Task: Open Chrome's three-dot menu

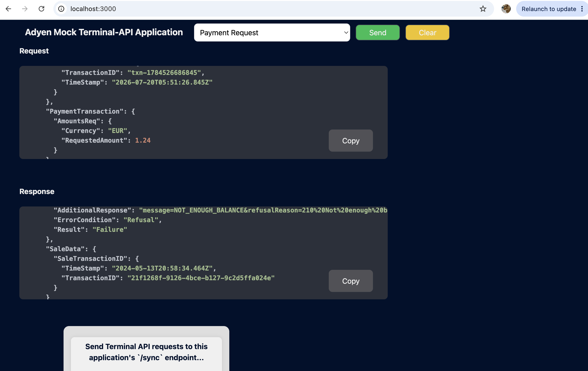Action: pos(582,9)
